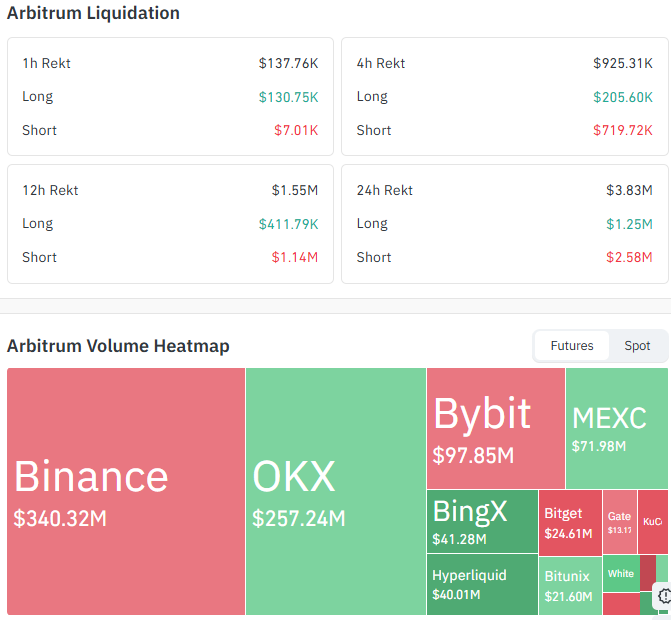Open the Binance $340.32M heatmap tile

coord(126,491)
